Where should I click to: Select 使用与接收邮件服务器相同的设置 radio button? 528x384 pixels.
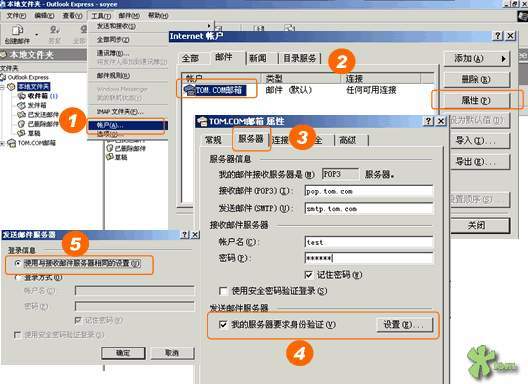pos(18,263)
